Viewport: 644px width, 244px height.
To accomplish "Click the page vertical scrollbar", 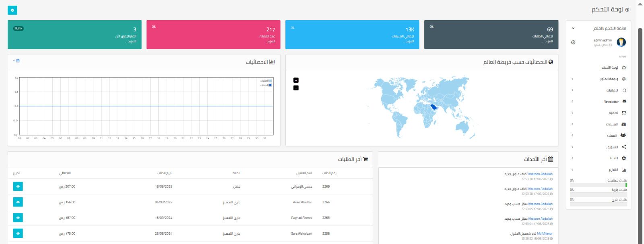I will pyautogui.click(x=640, y=121).
